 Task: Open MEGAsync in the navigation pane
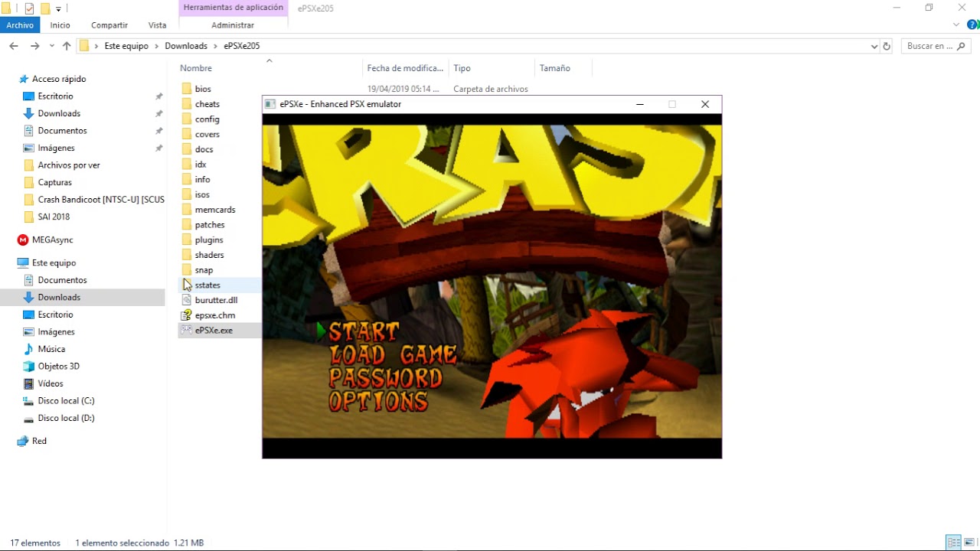(x=53, y=240)
